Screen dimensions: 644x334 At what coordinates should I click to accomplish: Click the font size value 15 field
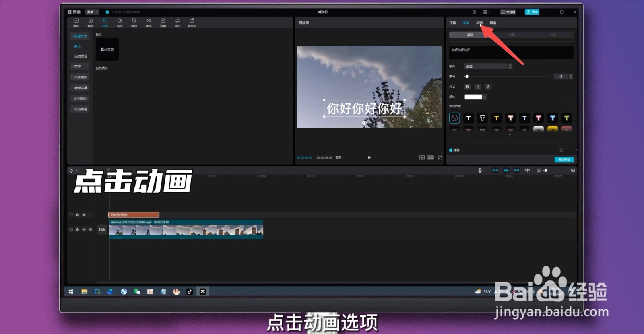click(x=561, y=76)
